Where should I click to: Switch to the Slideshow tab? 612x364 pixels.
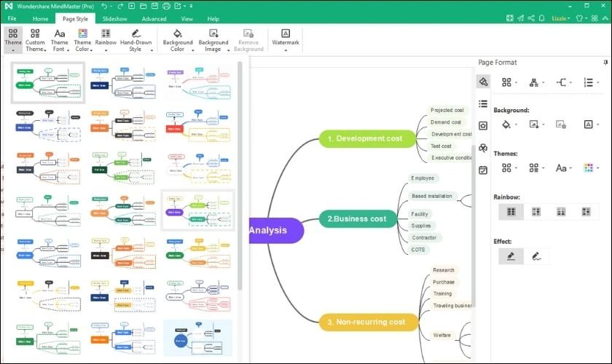(115, 18)
